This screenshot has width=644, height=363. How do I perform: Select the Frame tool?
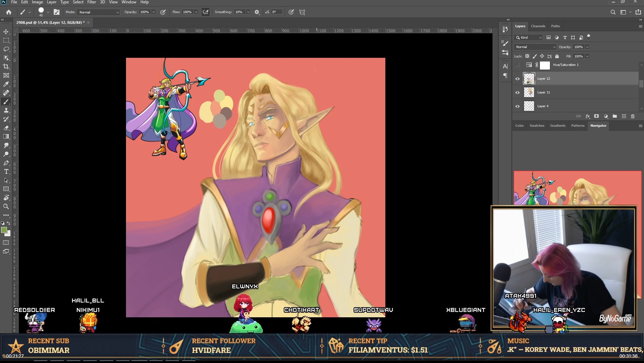6,75
